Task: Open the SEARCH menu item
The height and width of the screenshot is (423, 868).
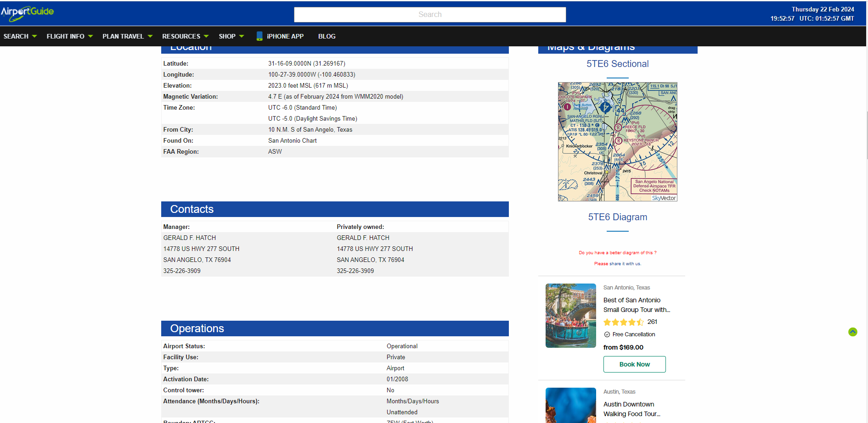Action: [16, 36]
